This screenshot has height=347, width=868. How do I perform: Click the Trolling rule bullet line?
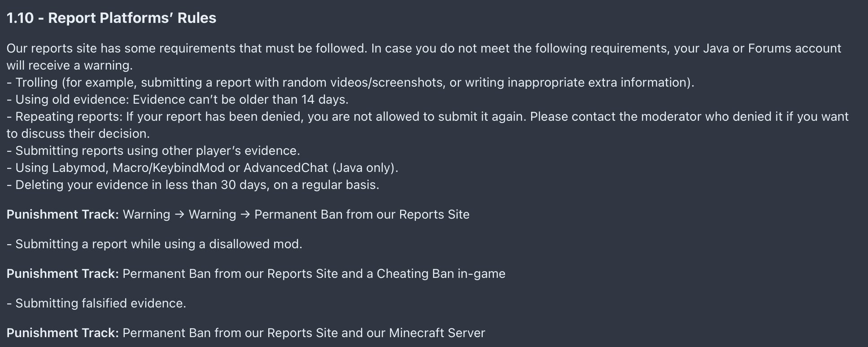(x=350, y=83)
